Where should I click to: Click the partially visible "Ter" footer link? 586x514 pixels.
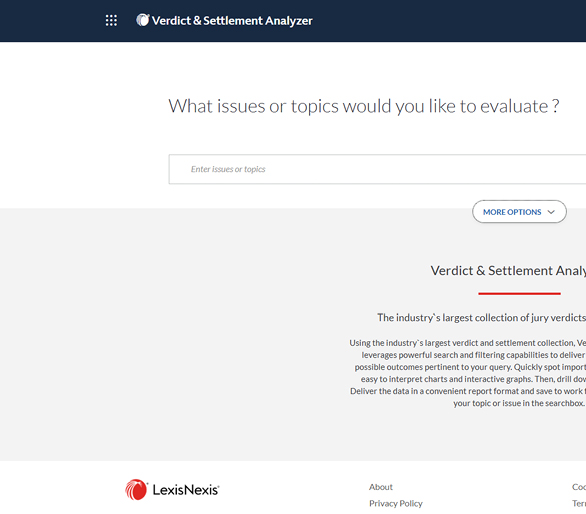tap(579, 504)
